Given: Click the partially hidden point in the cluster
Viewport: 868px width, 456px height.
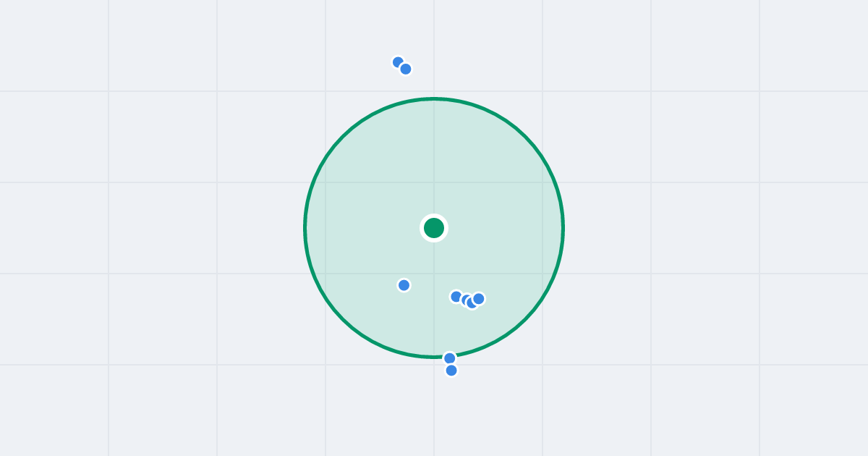Looking at the screenshot, I should (465, 299).
